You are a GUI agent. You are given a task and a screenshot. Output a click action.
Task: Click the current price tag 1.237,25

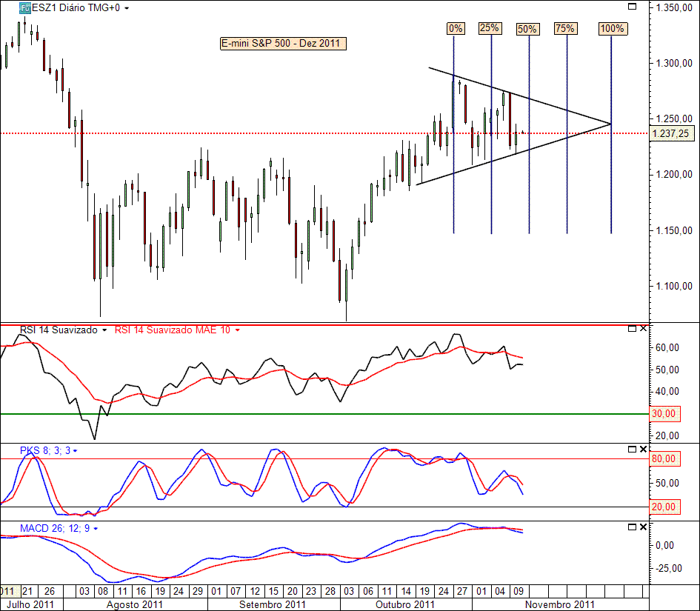671,133
